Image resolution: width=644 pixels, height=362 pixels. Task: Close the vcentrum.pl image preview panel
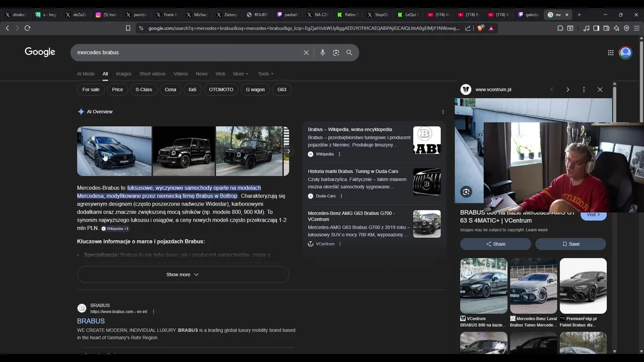pos(600,89)
